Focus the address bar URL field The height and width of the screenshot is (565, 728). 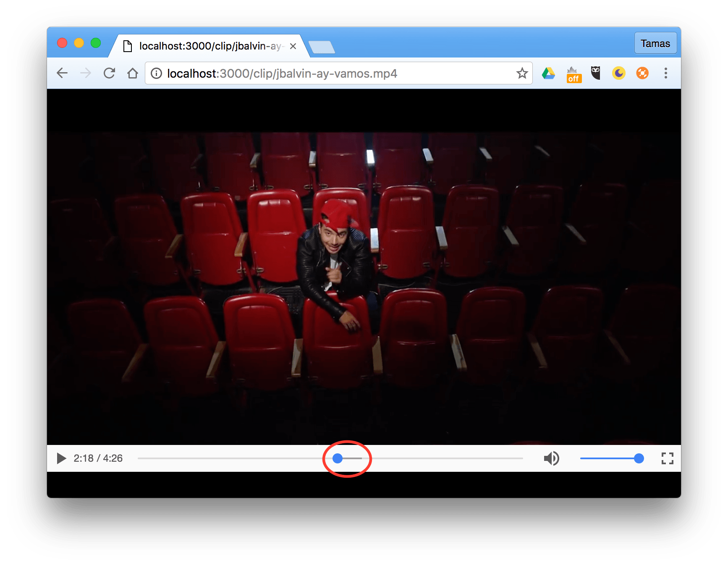(338, 73)
